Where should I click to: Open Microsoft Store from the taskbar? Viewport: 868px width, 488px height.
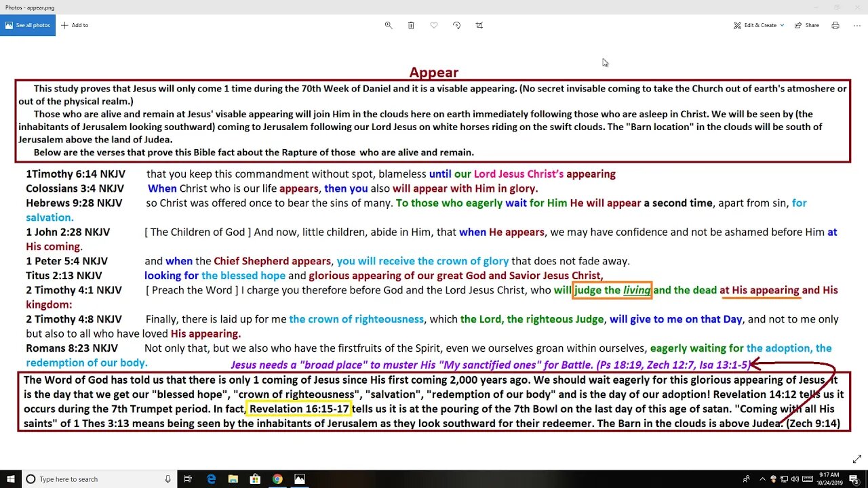click(x=256, y=479)
